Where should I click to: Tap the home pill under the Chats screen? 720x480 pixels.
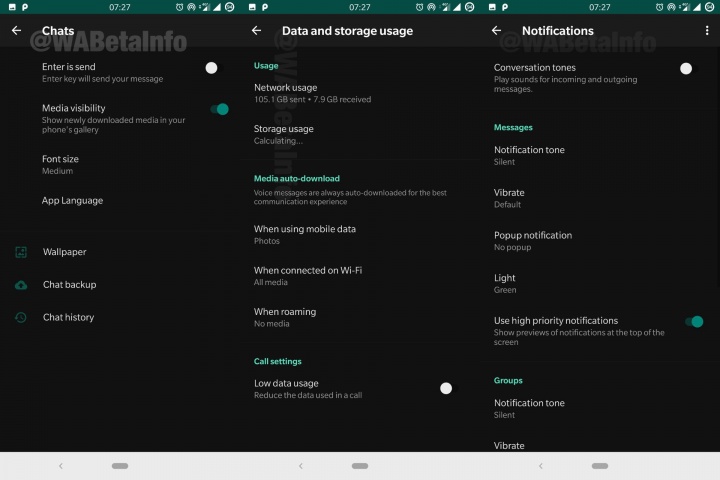tap(120, 466)
